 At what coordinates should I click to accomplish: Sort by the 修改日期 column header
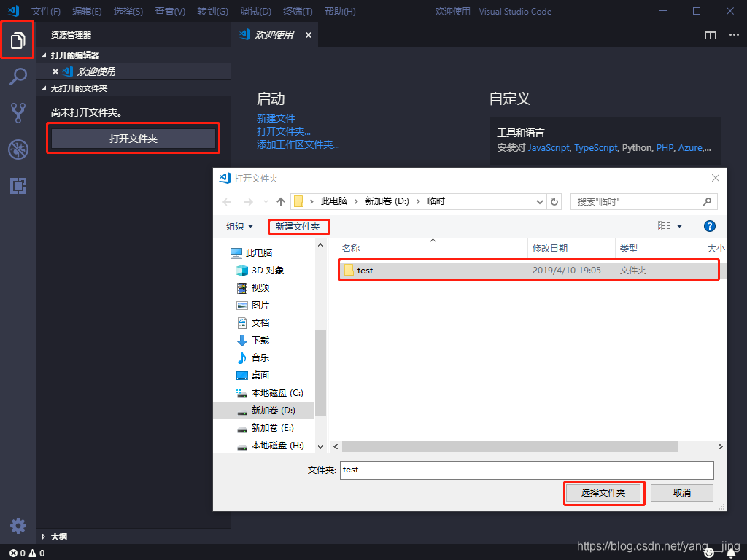pos(571,248)
